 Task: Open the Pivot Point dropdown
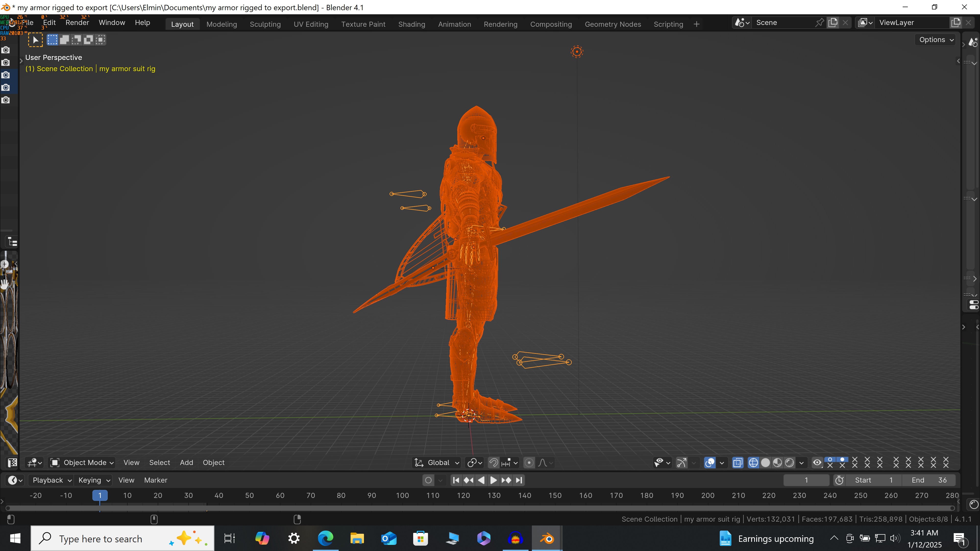pos(475,462)
